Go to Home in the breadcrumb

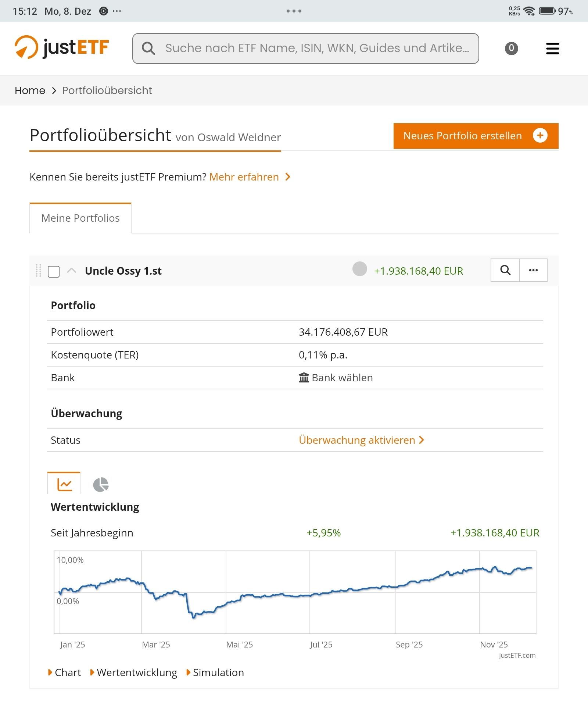click(x=30, y=90)
